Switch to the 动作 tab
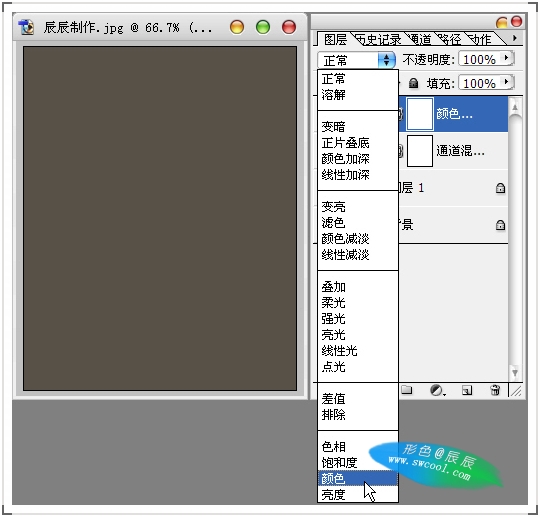The width and height of the screenshot is (540, 517). coord(480,40)
